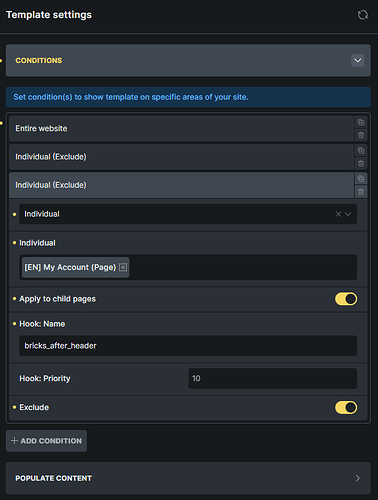Open the first Individual (Exclude) condition row

point(181,157)
